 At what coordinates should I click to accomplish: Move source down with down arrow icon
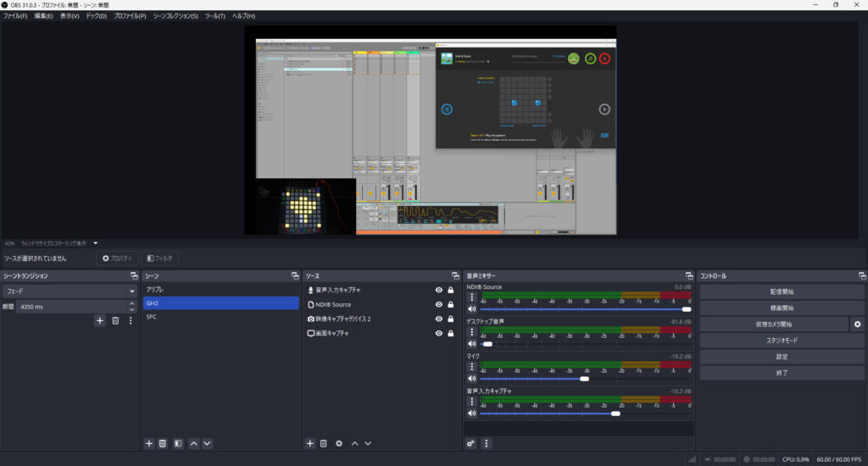368,443
